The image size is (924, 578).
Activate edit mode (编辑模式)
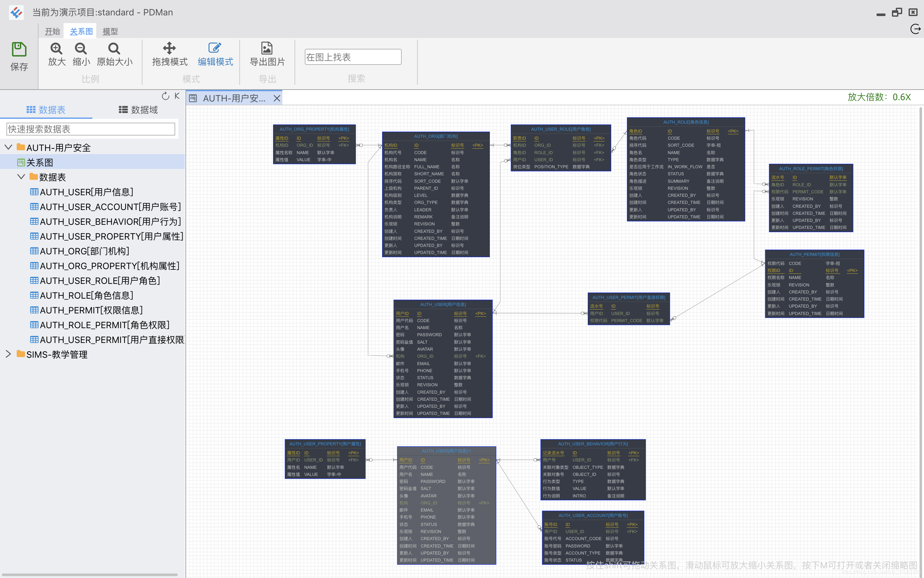pos(215,55)
